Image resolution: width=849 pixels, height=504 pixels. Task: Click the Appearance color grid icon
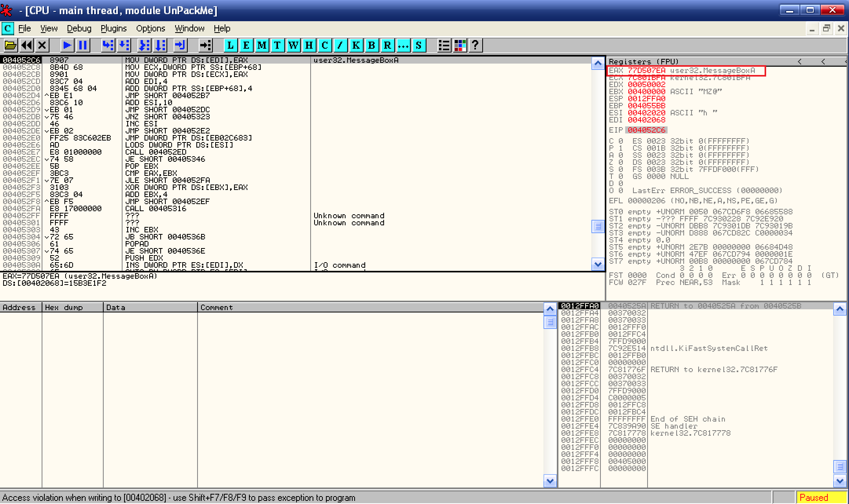(x=460, y=46)
